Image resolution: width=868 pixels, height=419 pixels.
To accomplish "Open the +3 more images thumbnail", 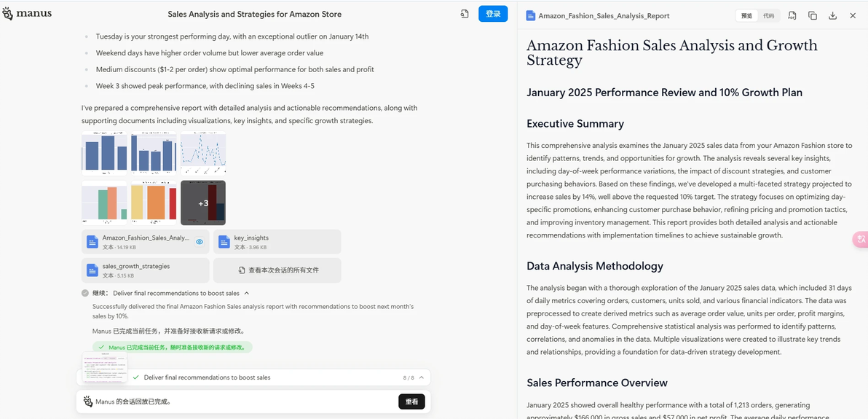I will pos(203,203).
